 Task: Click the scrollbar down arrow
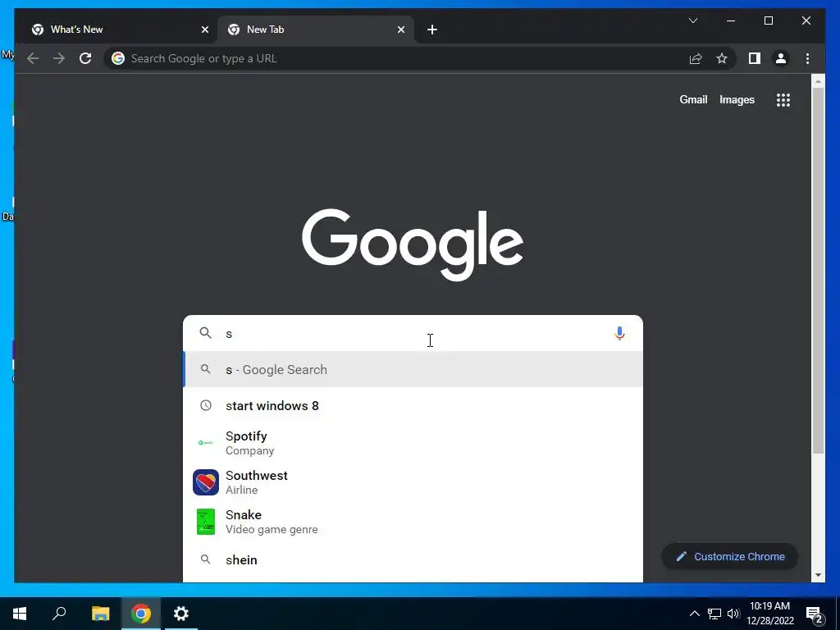818,575
